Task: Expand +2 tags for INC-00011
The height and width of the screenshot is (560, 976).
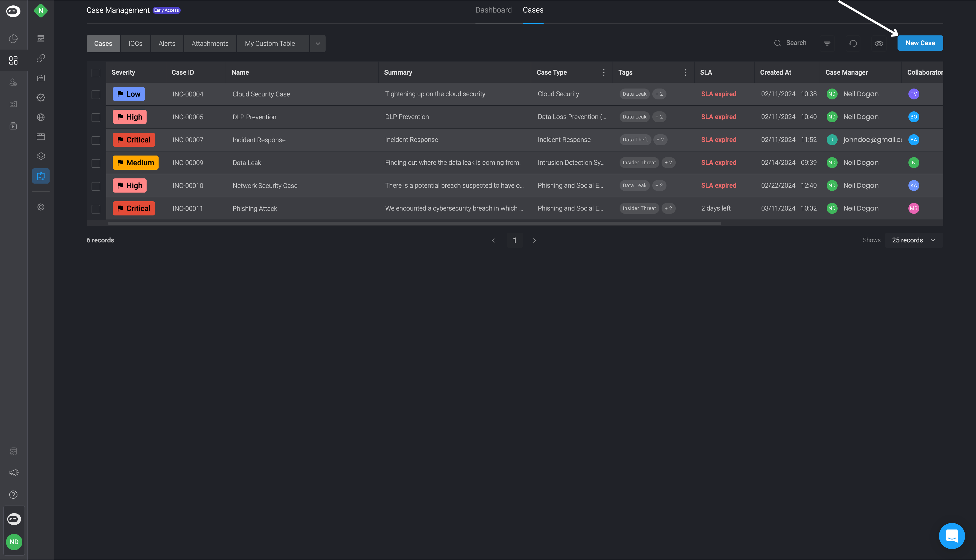Action: (668, 208)
